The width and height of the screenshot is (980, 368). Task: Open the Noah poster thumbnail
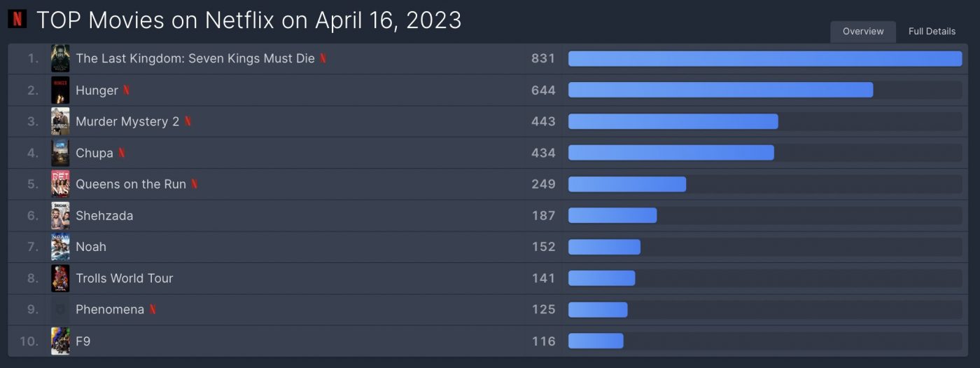pos(60,247)
